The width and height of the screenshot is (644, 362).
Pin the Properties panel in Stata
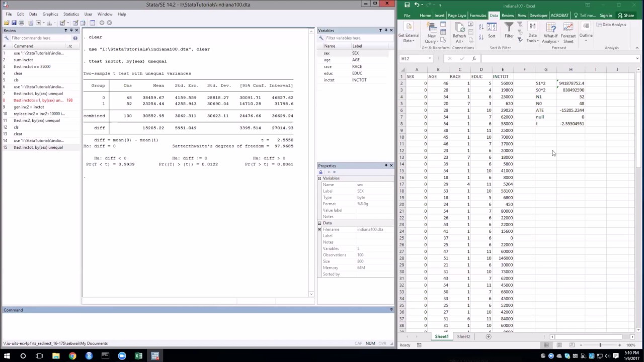(386, 165)
